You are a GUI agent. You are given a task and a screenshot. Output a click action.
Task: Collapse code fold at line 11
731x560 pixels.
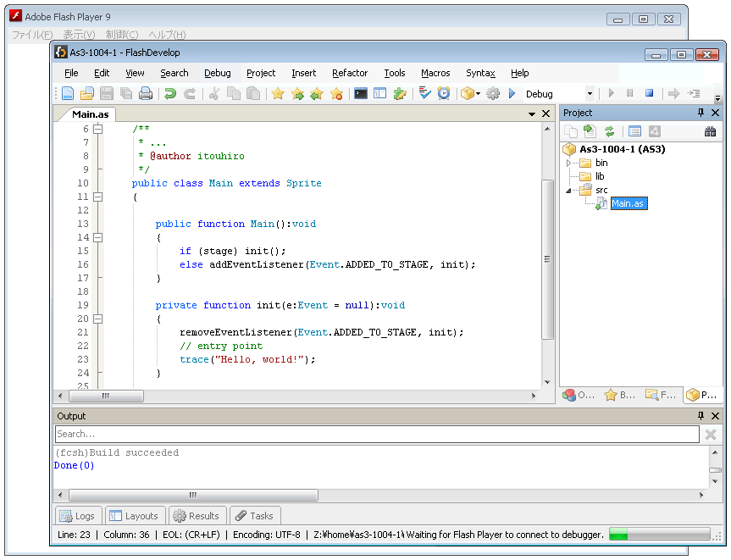(x=98, y=197)
